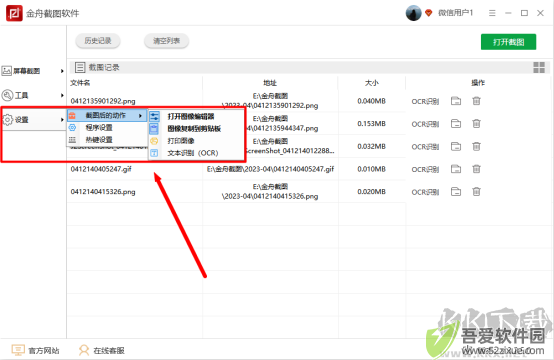Expand the 设置 sidebar menu arrow
This screenshot has height=360, width=554.
tap(62, 120)
